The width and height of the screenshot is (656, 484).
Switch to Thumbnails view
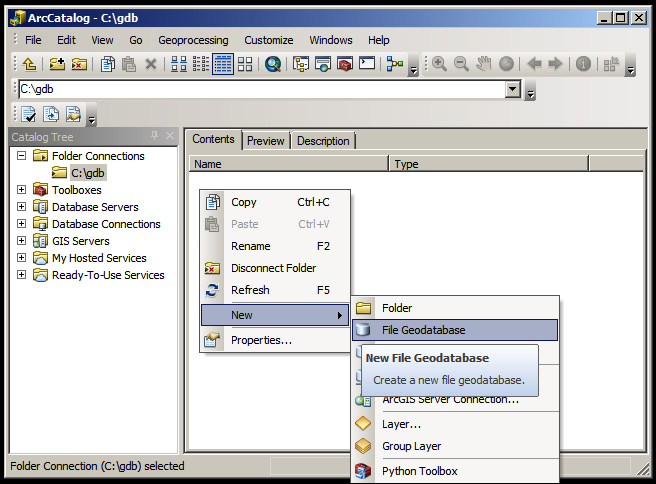(x=245, y=64)
